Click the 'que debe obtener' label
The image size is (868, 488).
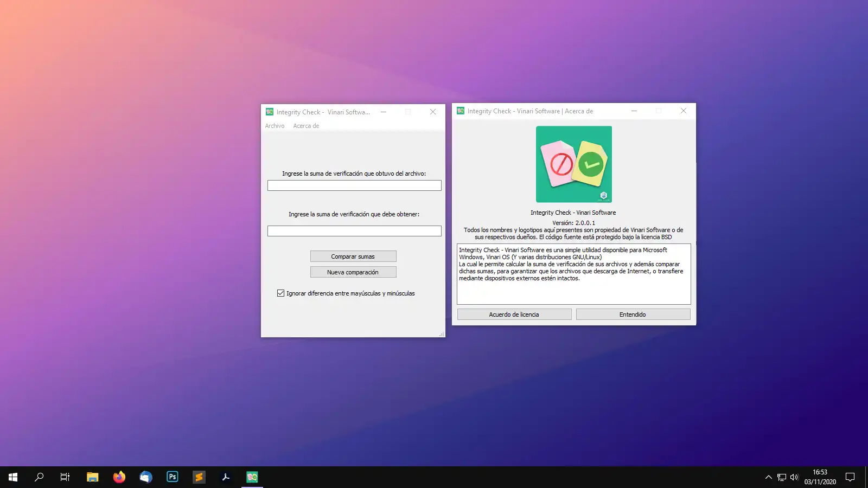click(x=354, y=214)
